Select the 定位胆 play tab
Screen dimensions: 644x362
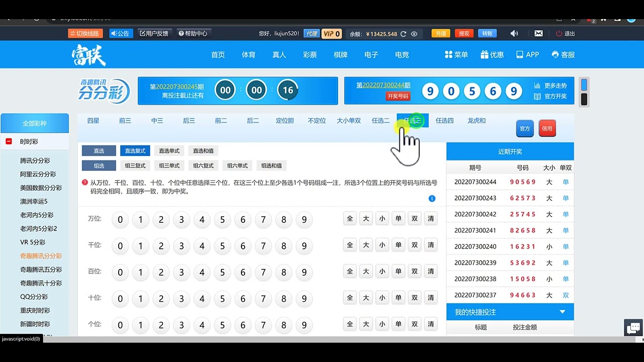(285, 121)
